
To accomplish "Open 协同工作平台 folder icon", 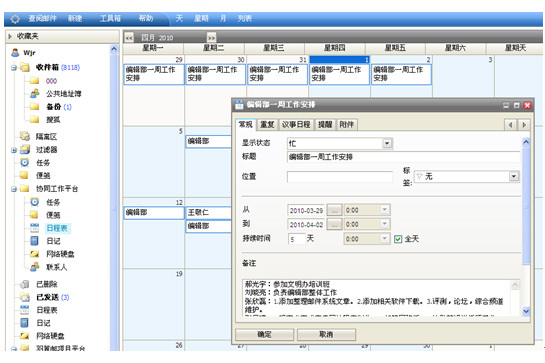I will 25,188.
